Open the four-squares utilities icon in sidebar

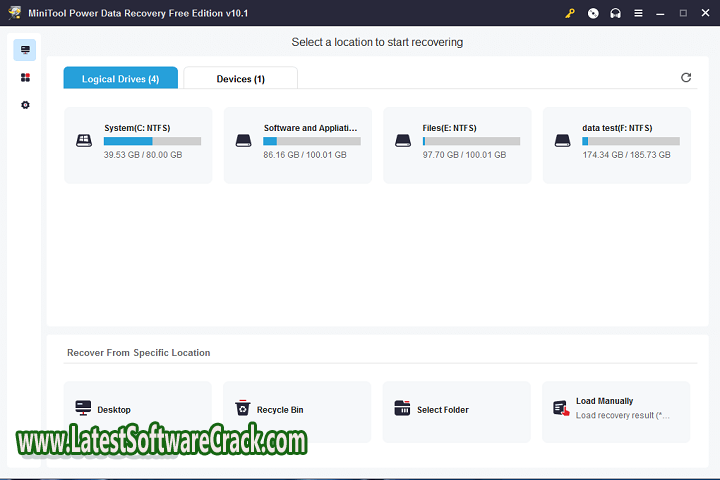[x=25, y=78]
